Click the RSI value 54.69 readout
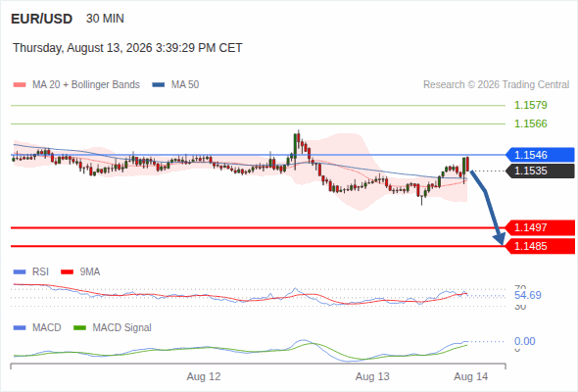The width and height of the screenshot is (578, 392). click(x=527, y=295)
